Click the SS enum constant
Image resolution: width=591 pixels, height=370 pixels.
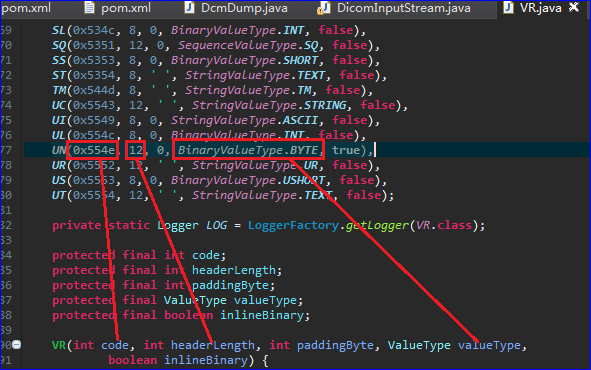pyautogui.click(x=59, y=60)
